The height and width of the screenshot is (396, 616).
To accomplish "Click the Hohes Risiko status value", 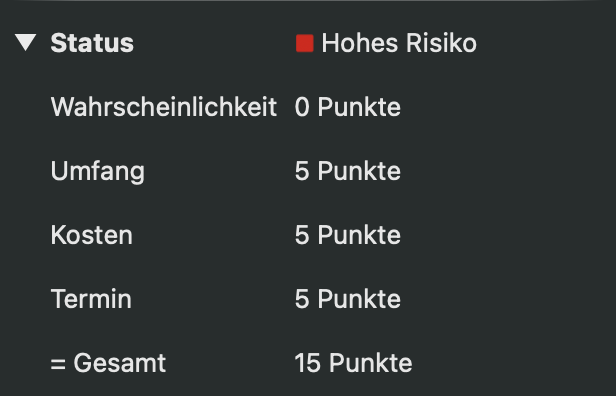I will click(x=399, y=43).
